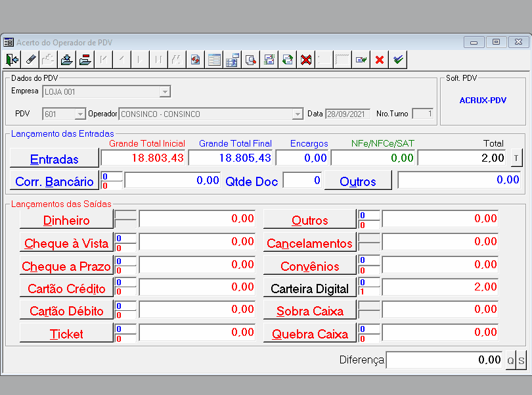Click the Q button next to Diferença

coord(510,360)
